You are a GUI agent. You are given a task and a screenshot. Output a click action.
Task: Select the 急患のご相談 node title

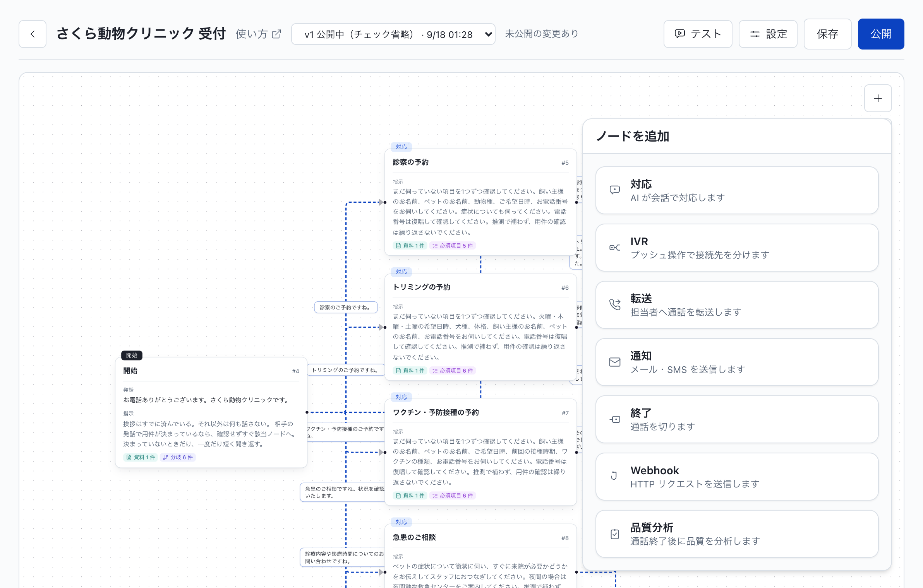click(x=414, y=538)
